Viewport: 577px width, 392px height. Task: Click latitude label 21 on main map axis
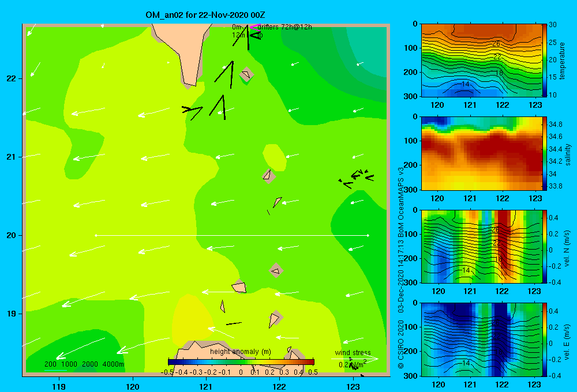[11, 157]
